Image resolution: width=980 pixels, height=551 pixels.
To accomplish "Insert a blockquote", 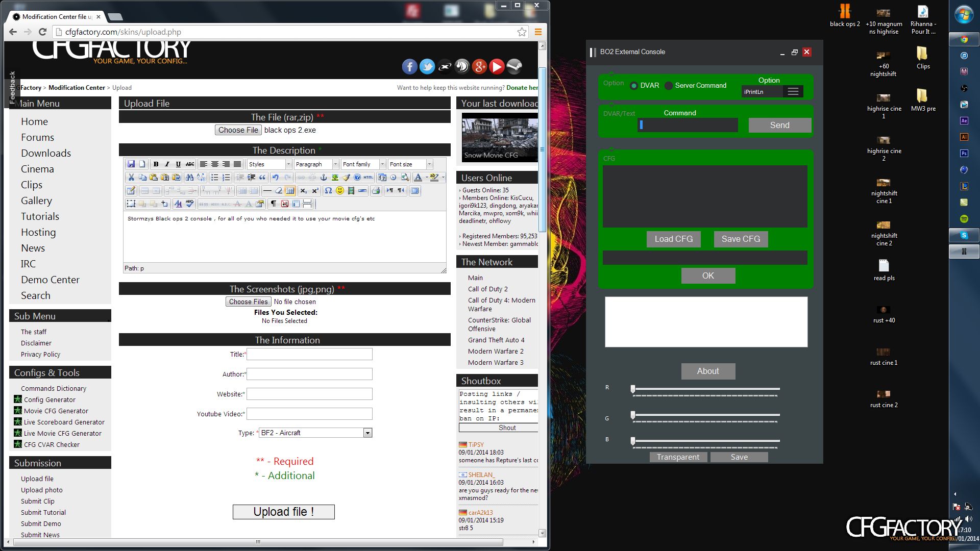I will 262,178.
